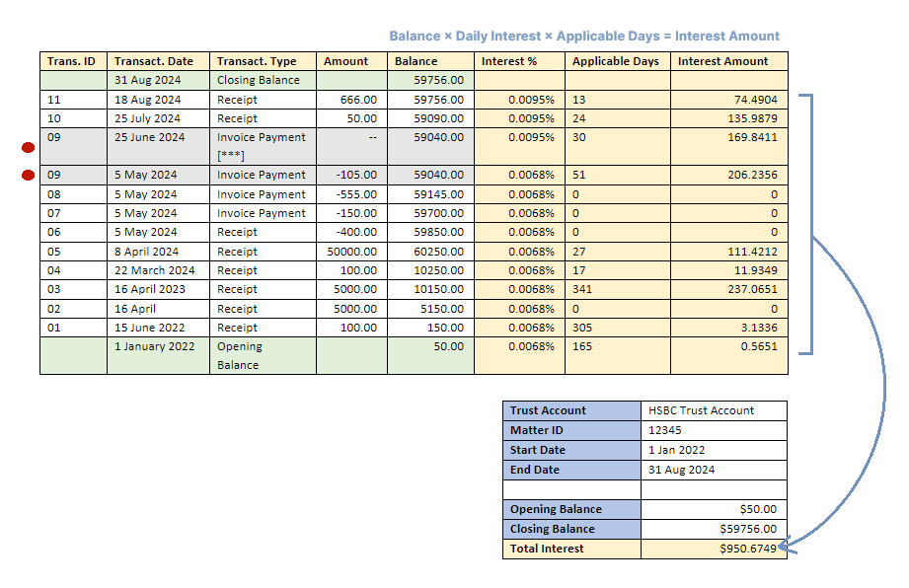Viewport: 909px width, 588px height.
Task: Click the Amount column header
Action: (x=352, y=61)
